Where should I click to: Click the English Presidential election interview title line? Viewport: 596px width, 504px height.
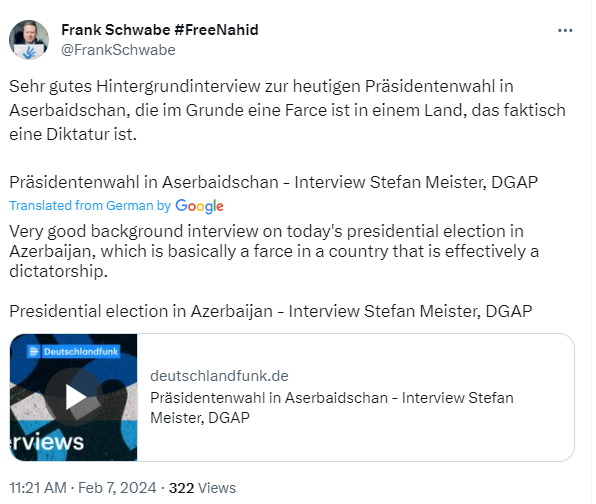271,311
